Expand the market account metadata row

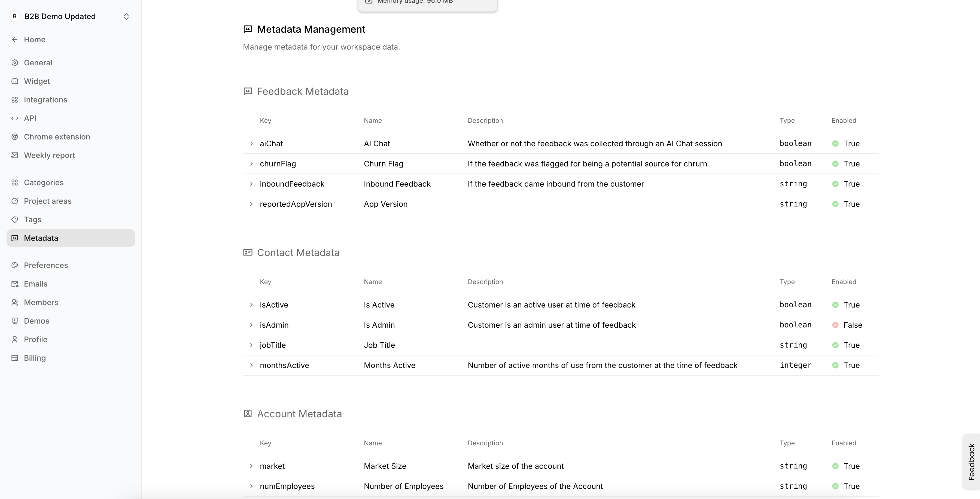point(251,466)
